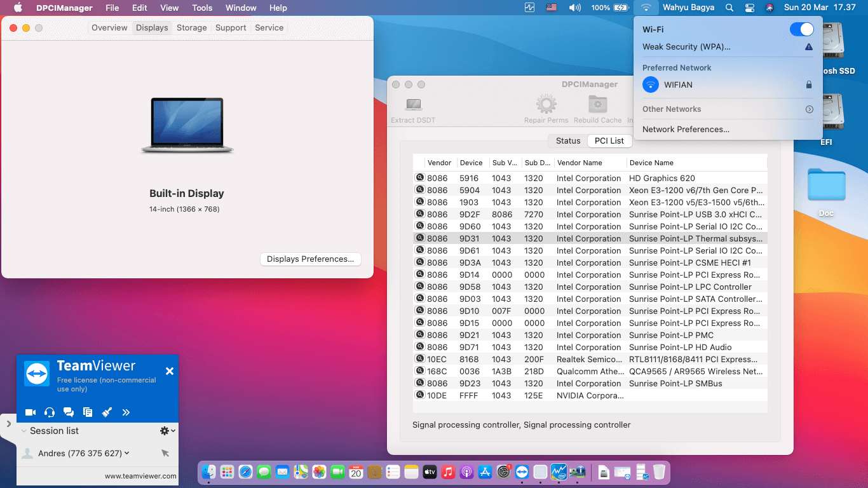This screenshot has width=868, height=488.
Task: Open the Music app in Dock
Action: tap(448, 471)
